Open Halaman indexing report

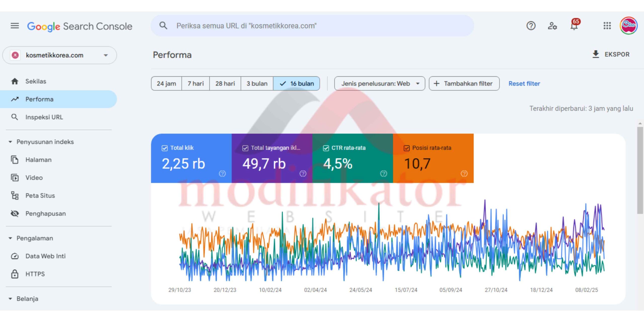(x=58, y=160)
